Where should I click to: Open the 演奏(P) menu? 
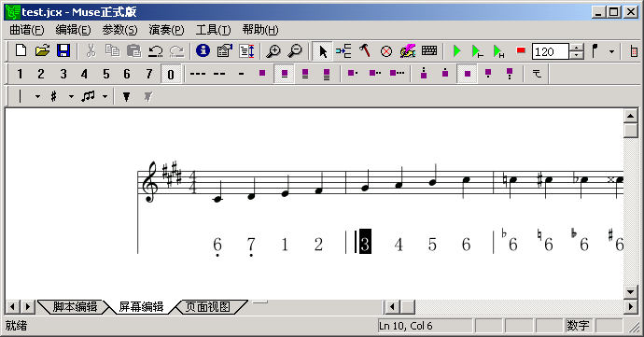[166, 30]
